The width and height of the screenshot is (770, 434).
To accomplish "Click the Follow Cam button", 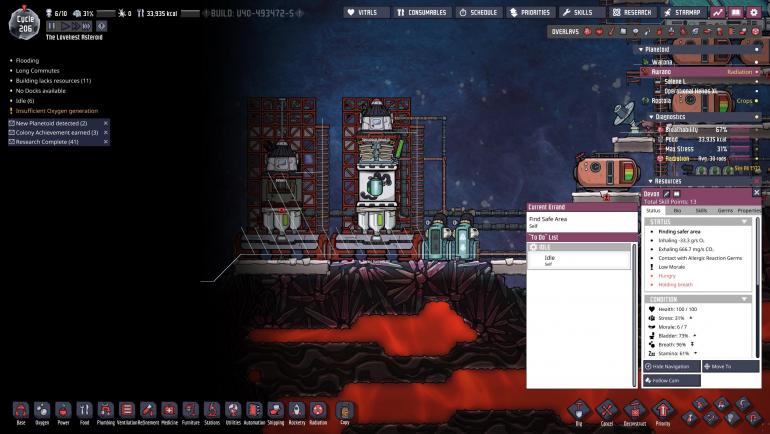I will pos(672,380).
